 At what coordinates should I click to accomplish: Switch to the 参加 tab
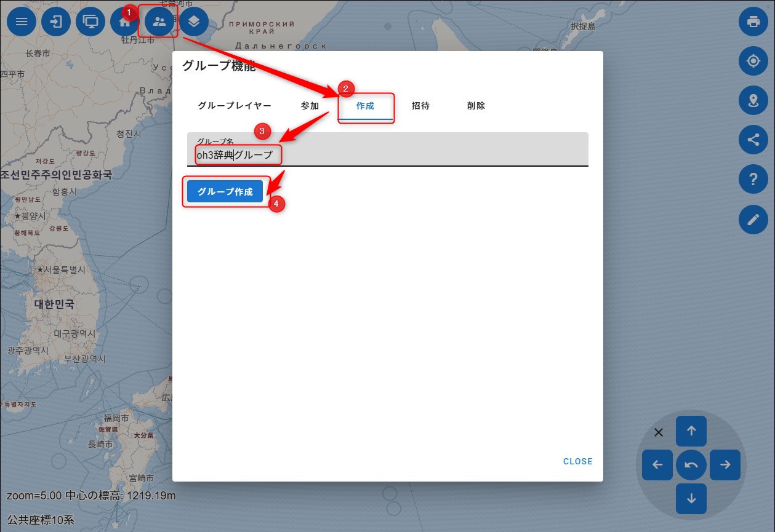pos(310,106)
